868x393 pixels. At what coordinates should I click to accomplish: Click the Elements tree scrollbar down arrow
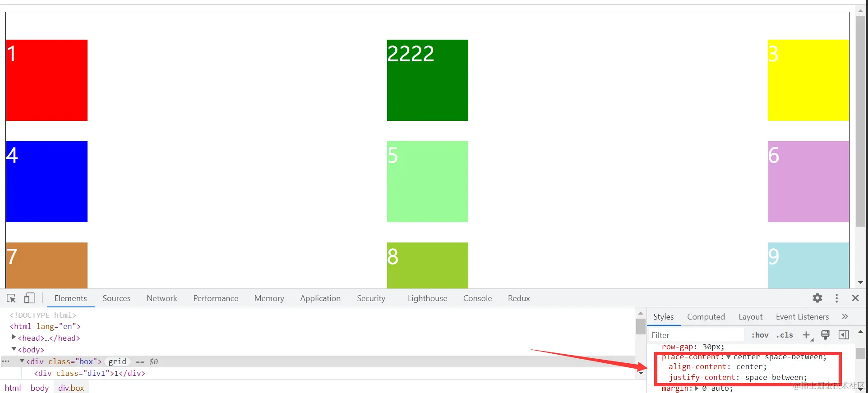coord(641,373)
